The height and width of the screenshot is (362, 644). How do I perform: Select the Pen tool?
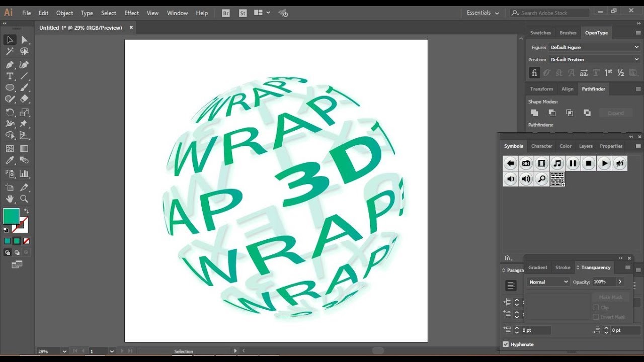pyautogui.click(x=10, y=64)
